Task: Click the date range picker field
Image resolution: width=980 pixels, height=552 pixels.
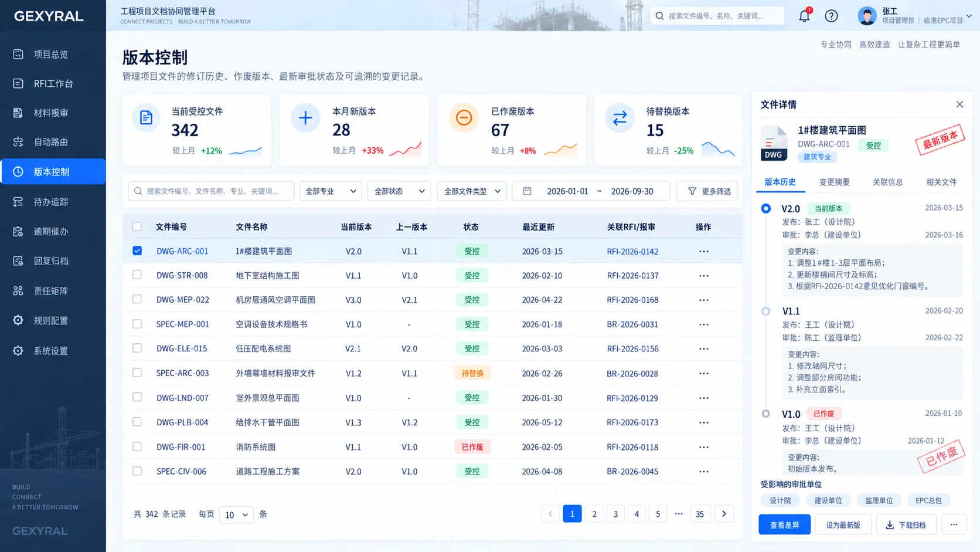Action: [x=591, y=191]
